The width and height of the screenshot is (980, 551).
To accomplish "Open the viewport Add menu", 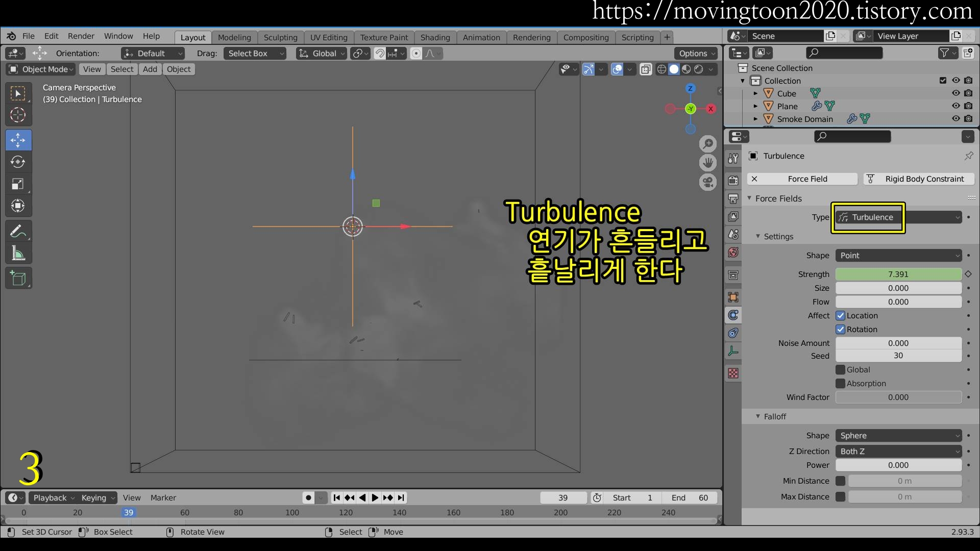I will (150, 69).
